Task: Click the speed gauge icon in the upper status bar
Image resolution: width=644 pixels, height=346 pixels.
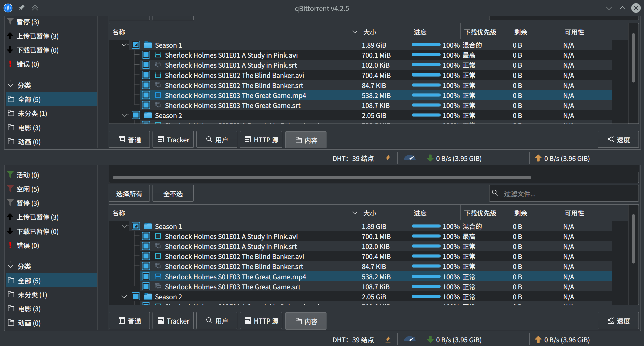Action: coord(410,158)
